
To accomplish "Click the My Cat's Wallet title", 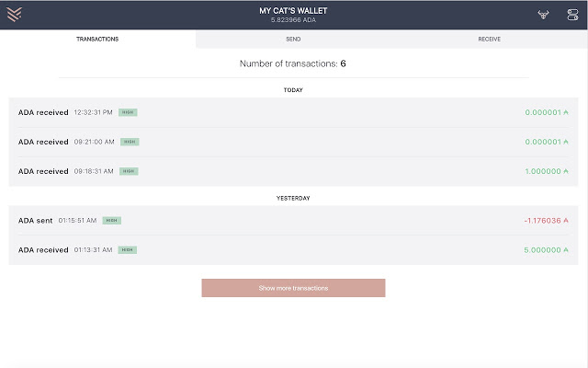I will [x=293, y=11].
